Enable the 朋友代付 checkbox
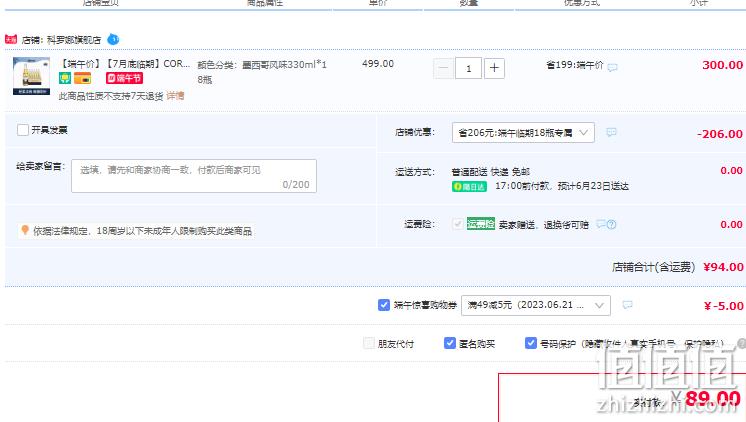746x422 pixels. click(369, 343)
